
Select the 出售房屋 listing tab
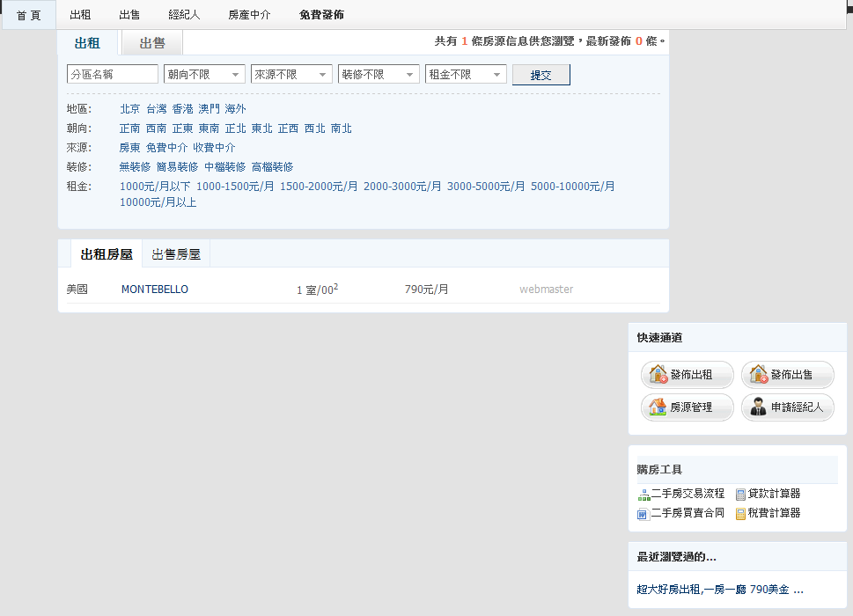tap(176, 254)
